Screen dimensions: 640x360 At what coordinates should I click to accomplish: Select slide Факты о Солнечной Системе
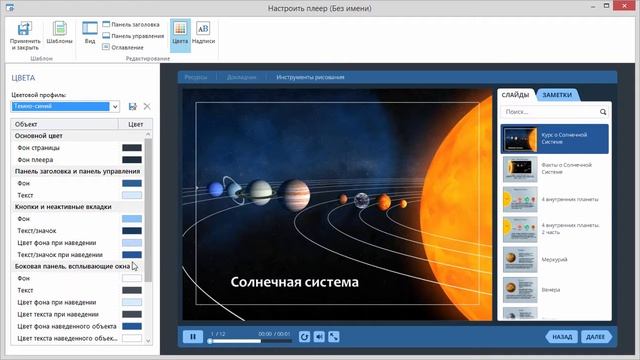[x=555, y=169]
